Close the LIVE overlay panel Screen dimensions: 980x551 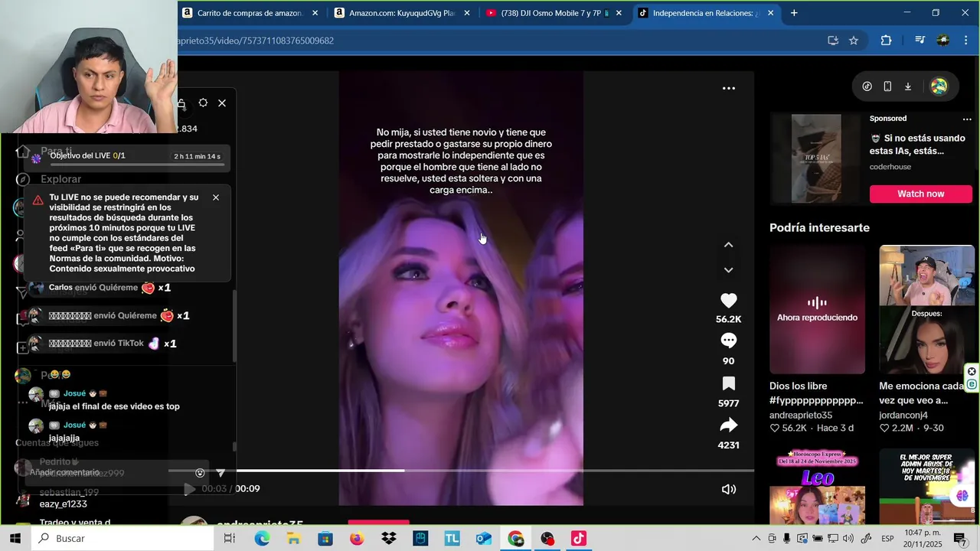[x=222, y=103]
